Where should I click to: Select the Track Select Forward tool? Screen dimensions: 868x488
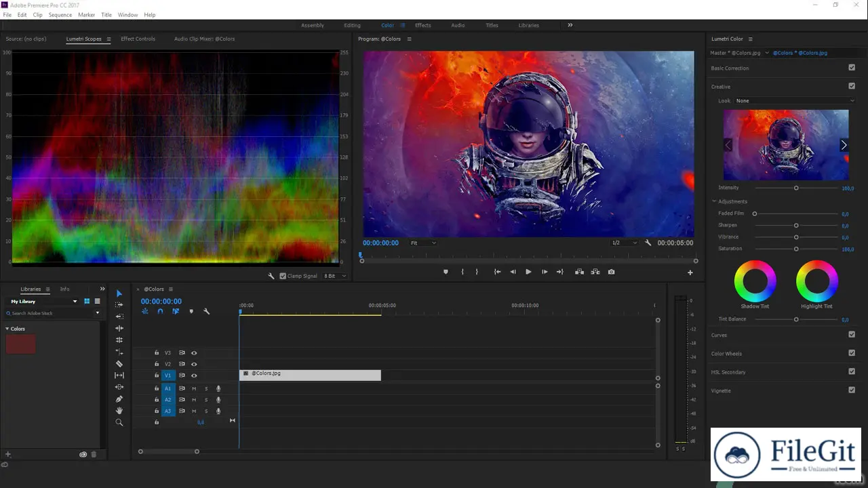click(119, 305)
